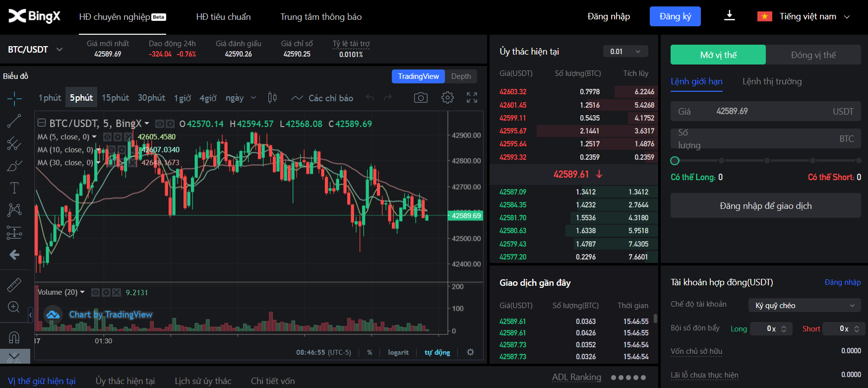Click the Giá price input field
868x388 pixels.
coord(766,111)
